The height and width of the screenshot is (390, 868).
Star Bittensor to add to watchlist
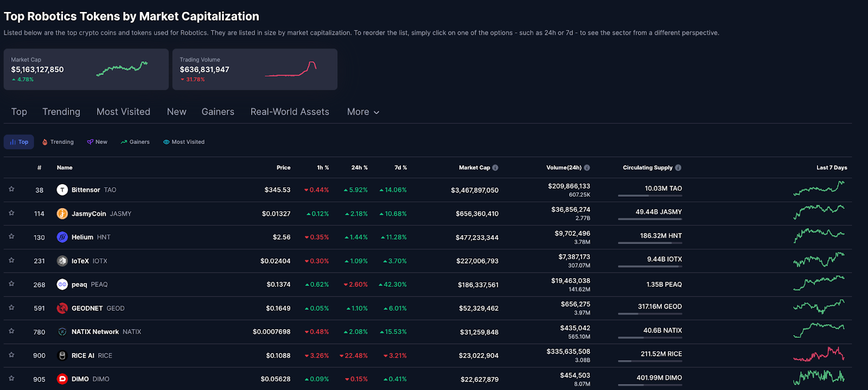[11, 189]
